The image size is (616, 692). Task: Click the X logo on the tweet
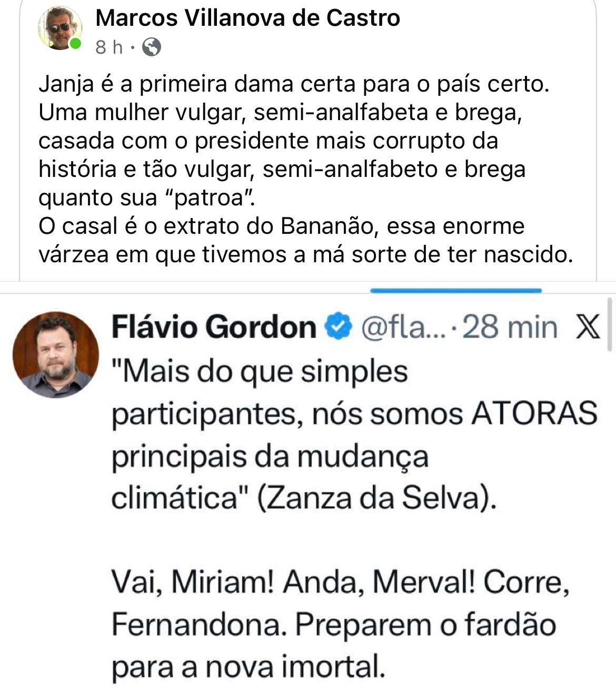pyautogui.click(x=588, y=328)
